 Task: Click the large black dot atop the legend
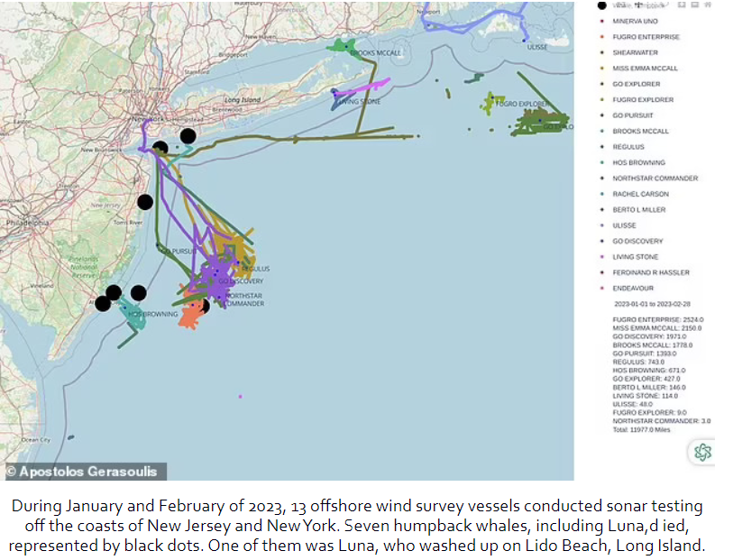click(x=601, y=5)
